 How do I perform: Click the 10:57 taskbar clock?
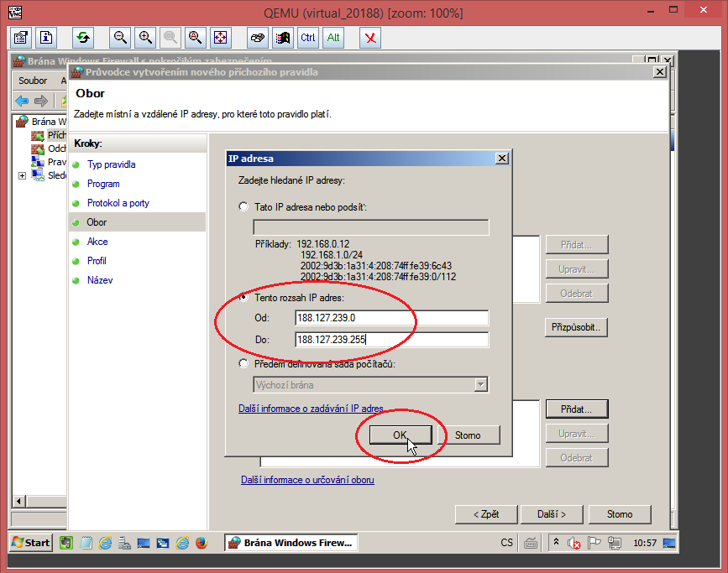pyautogui.click(x=645, y=542)
